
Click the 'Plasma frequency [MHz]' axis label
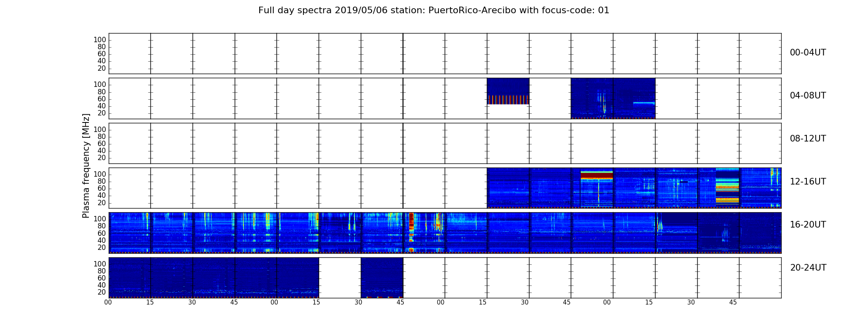click(x=86, y=165)
